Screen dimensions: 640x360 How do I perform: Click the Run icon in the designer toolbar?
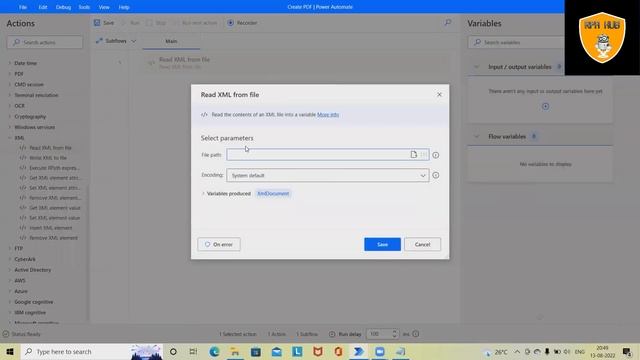tap(124, 23)
